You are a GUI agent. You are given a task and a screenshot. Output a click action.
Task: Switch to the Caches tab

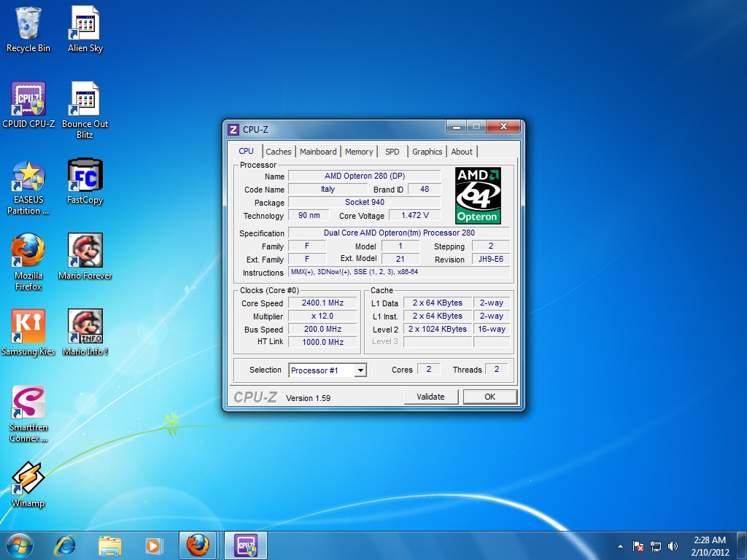pos(278,152)
